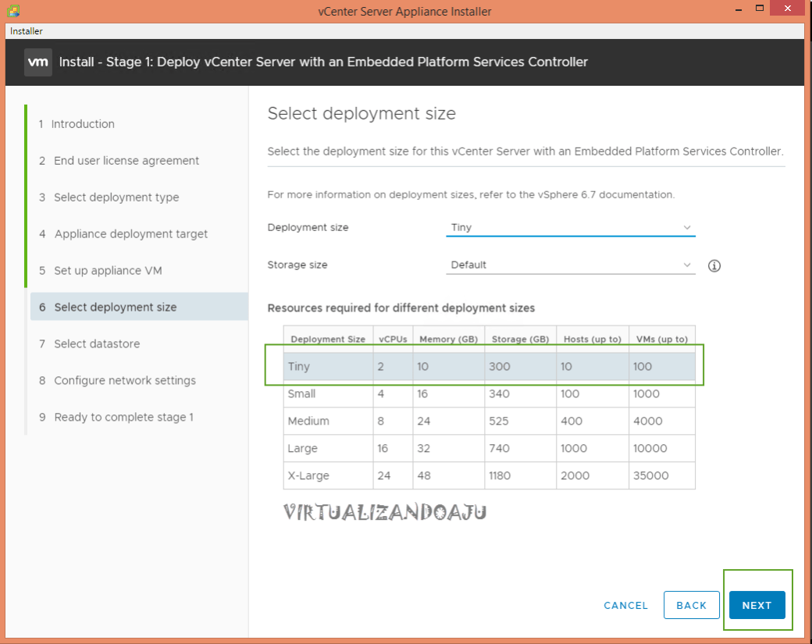Viewport: 812px width, 644px height.
Task: Click the NEXT button
Action: (757, 605)
